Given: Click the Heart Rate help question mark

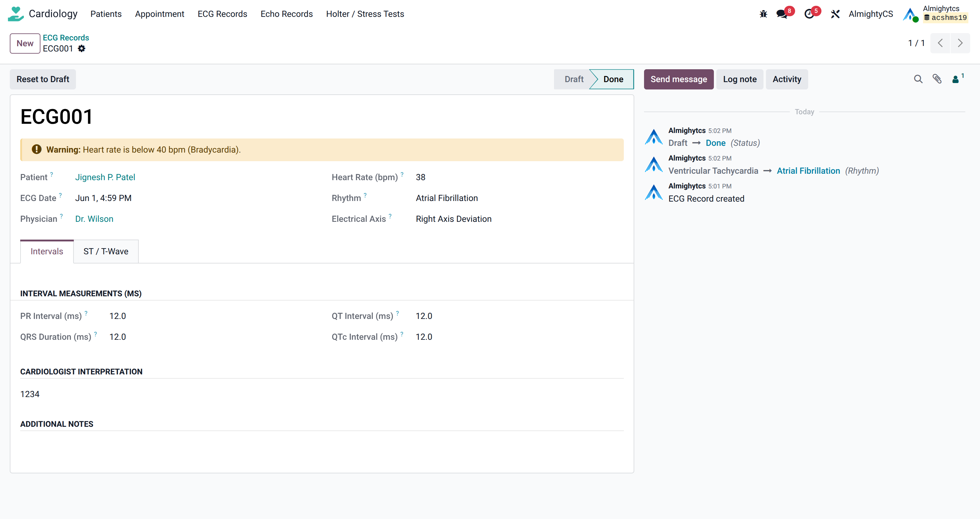Looking at the screenshot, I should [x=402, y=174].
